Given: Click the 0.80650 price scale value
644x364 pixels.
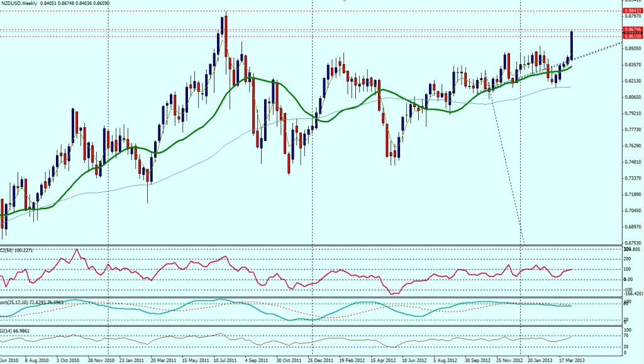Looking at the screenshot, I should (631, 97).
